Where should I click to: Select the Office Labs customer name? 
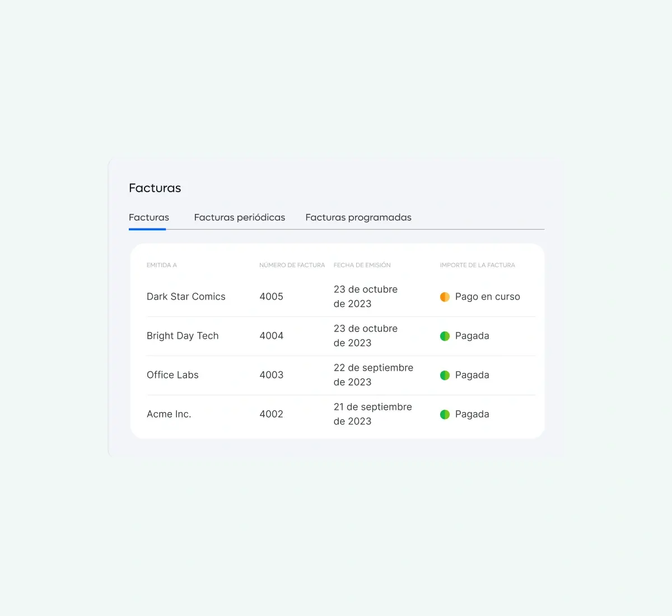(172, 375)
